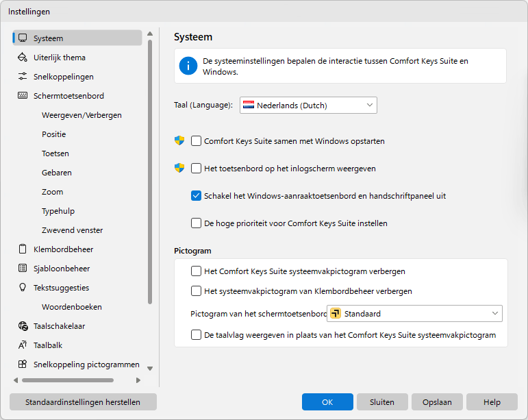Click the sidebar horizontal scrollbar thumb
The width and height of the screenshot is (528, 420).
point(68,380)
